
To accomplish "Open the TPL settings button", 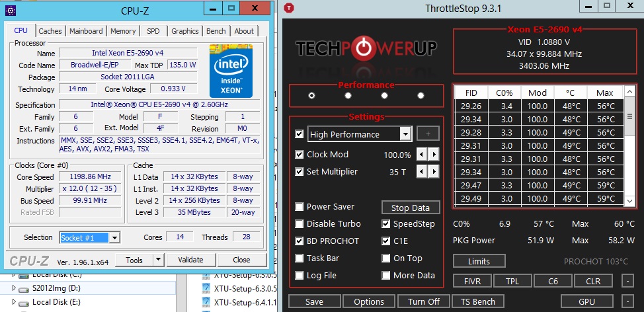I will click(x=512, y=281).
